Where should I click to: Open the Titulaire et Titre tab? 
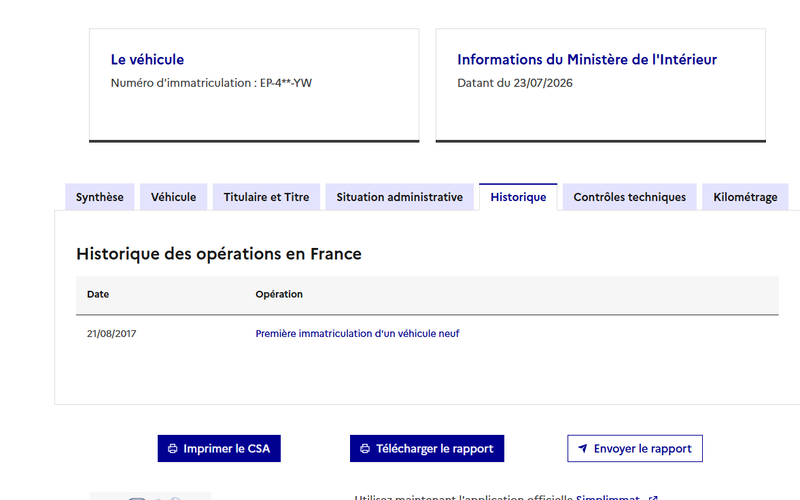pos(266,197)
